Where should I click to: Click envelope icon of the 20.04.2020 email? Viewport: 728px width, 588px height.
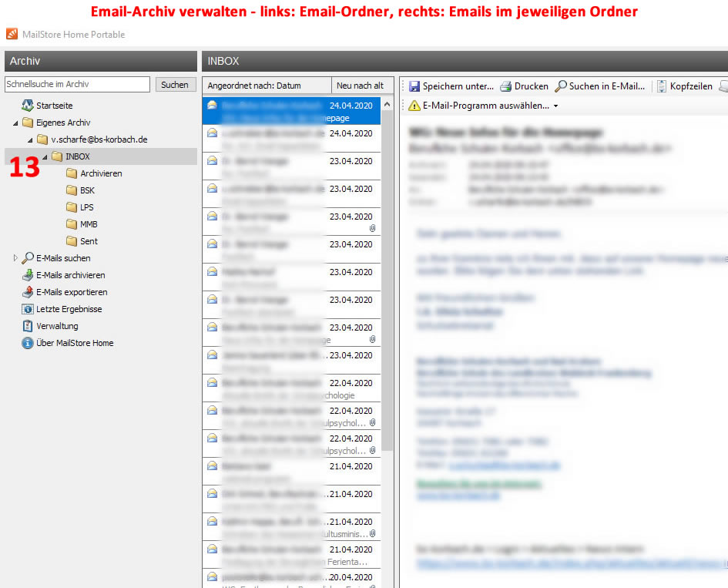tap(212, 576)
